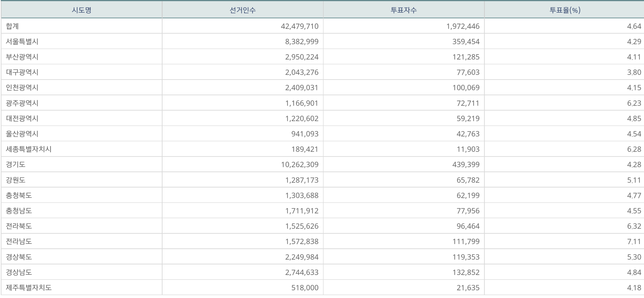Select the 서울특별시 row label

coord(22,41)
